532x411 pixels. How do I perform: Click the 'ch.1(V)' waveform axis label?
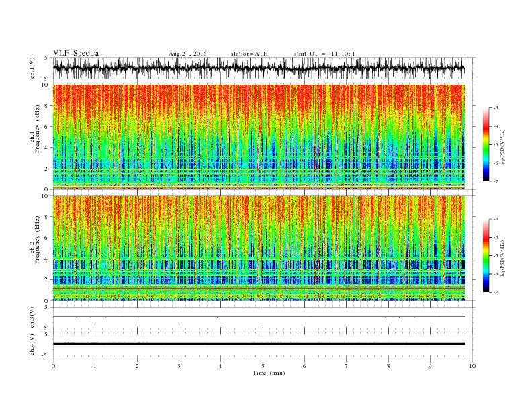pyautogui.click(x=32, y=68)
